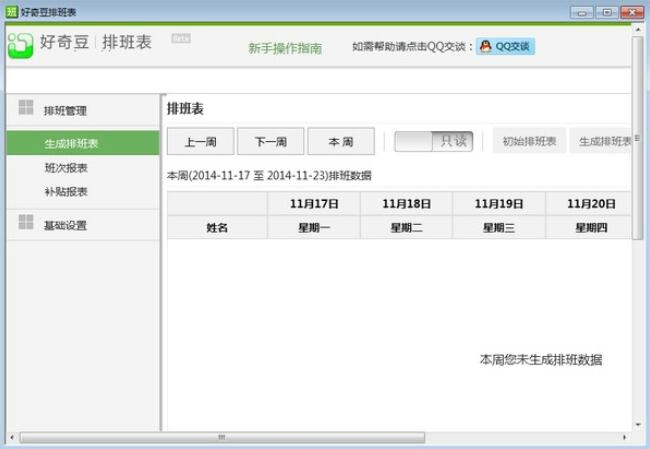Viewport: 650px width, 449px height.
Task: Open the 班次报表 report page
Action: [x=66, y=168]
